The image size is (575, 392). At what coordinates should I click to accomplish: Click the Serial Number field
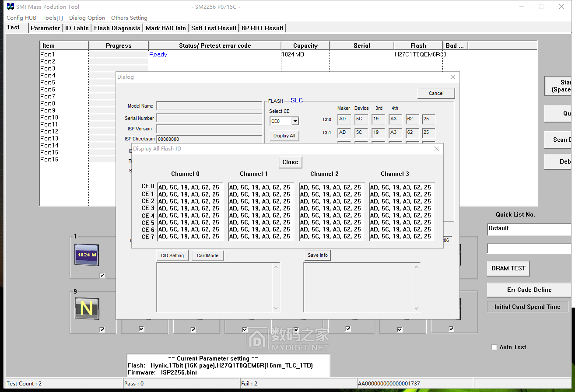pyautogui.click(x=209, y=118)
